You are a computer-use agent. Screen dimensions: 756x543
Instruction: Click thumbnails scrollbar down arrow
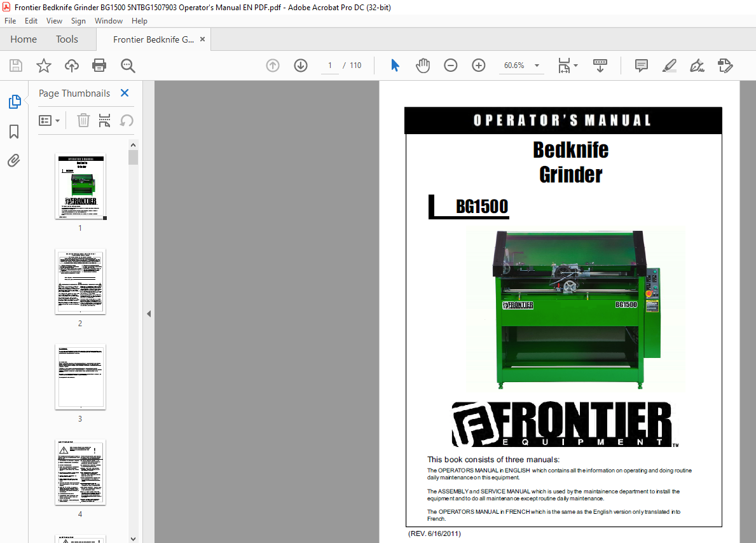(x=133, y=539)
